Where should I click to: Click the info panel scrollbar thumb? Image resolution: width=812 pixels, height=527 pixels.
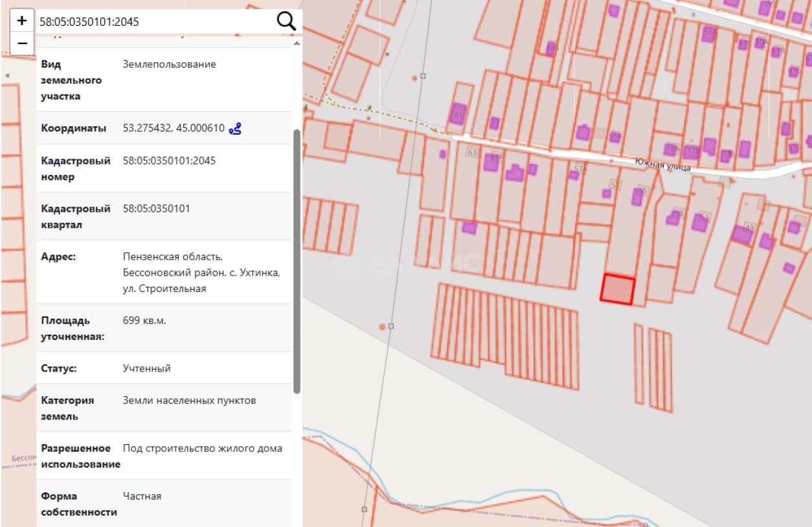click(297, 261)
